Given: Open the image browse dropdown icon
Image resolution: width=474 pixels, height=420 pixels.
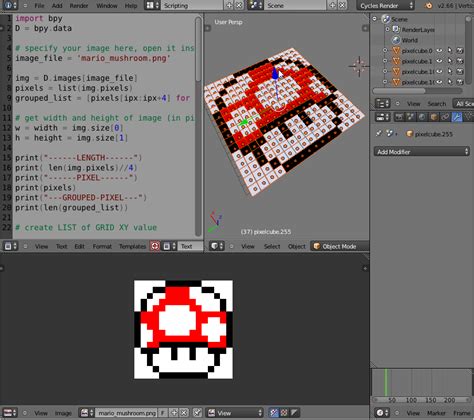Looking at the screenshot, I should click(87, 413).
